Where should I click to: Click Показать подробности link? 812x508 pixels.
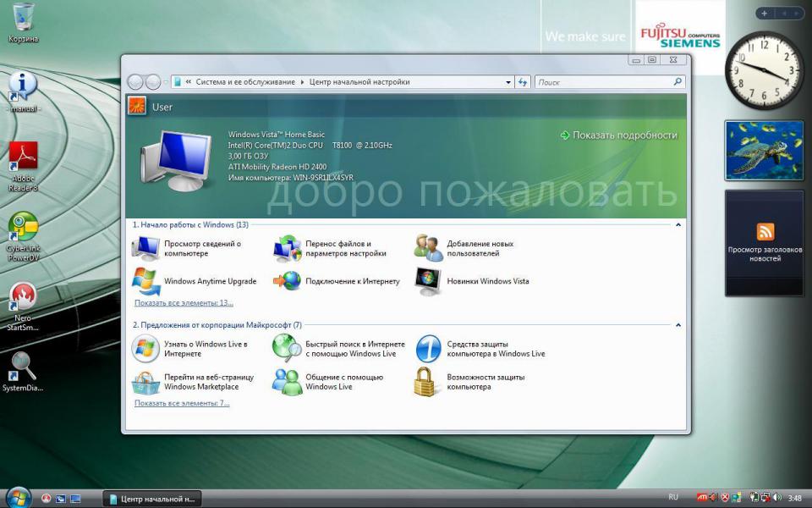619,135
